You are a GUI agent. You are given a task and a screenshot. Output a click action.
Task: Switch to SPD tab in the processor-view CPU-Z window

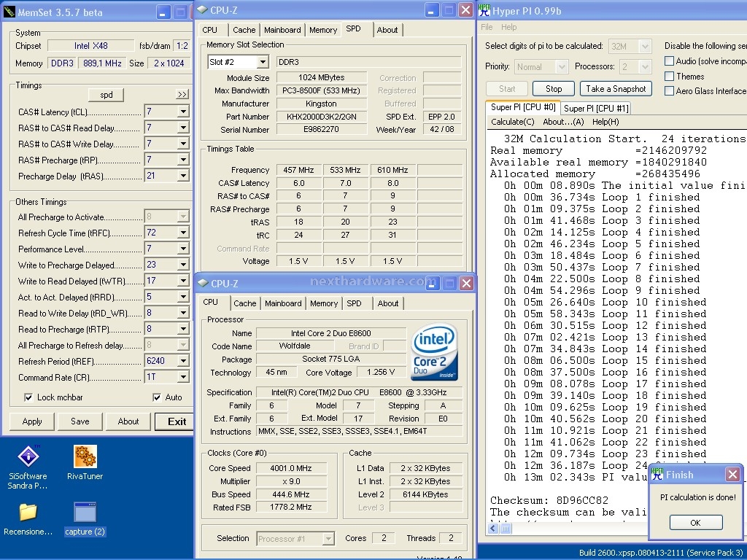click(354, 303)
